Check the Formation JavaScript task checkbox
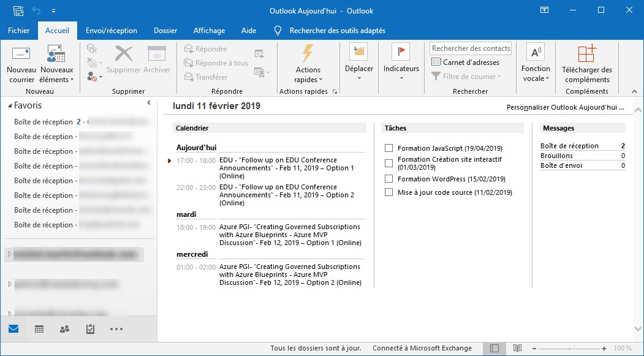The image size is (644, 356). click(x=388, y=148)
